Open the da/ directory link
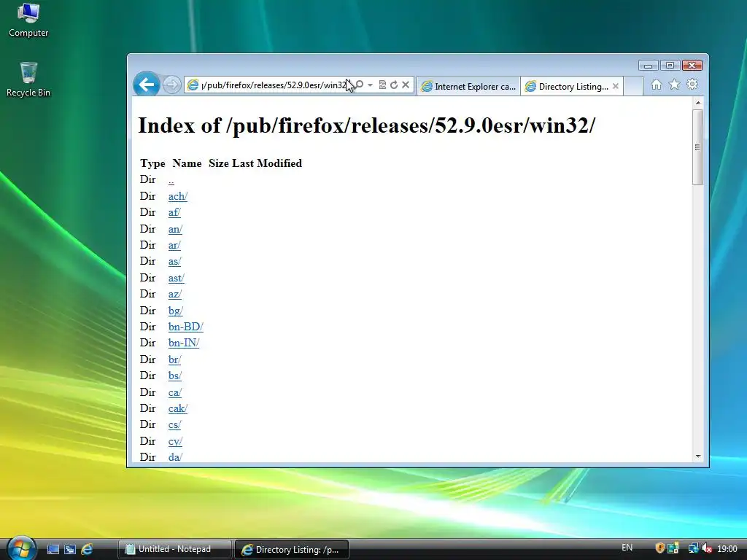This screenshot has width=747, height=560. (x=175, y=457)
